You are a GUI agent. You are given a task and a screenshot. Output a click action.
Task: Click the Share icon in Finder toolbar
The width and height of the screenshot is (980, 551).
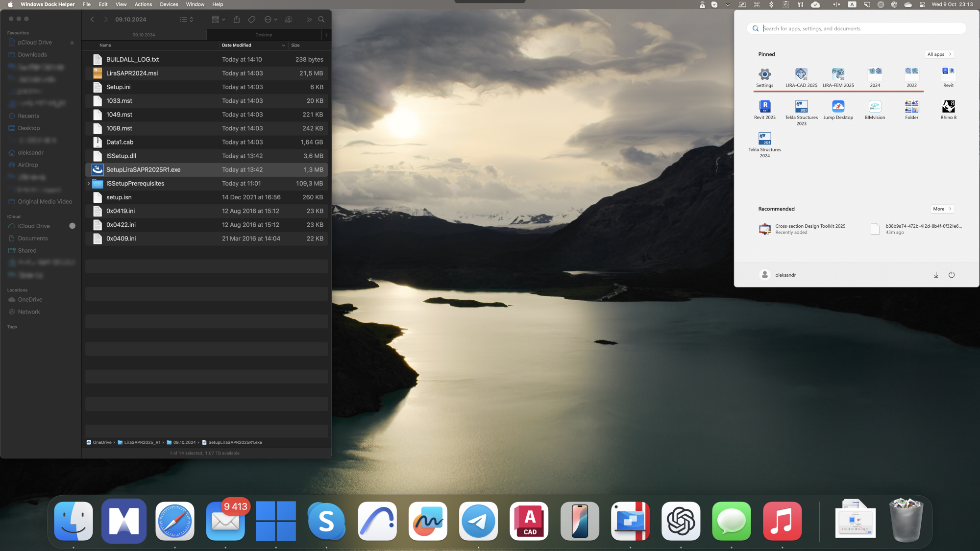[237, 20]
